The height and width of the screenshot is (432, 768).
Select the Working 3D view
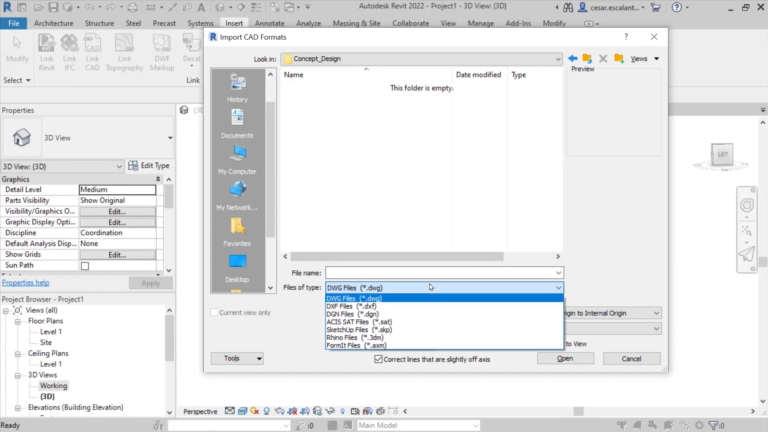click(53, 386)
